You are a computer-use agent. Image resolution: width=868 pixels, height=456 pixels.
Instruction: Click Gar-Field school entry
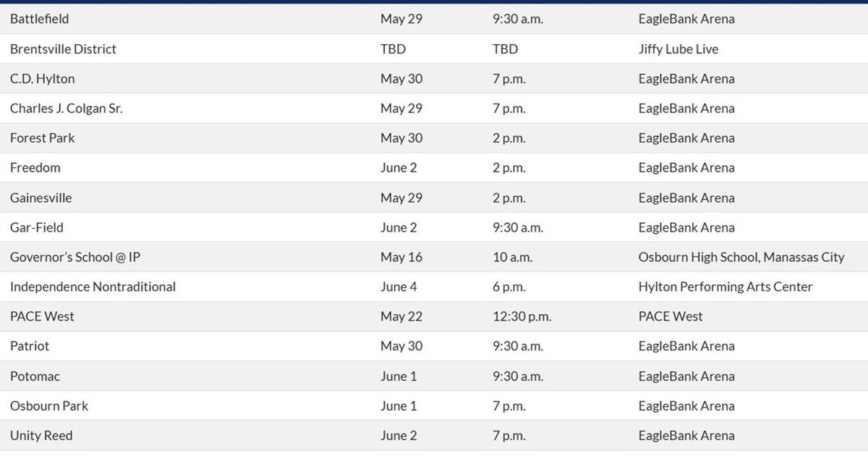pos(37,227)
